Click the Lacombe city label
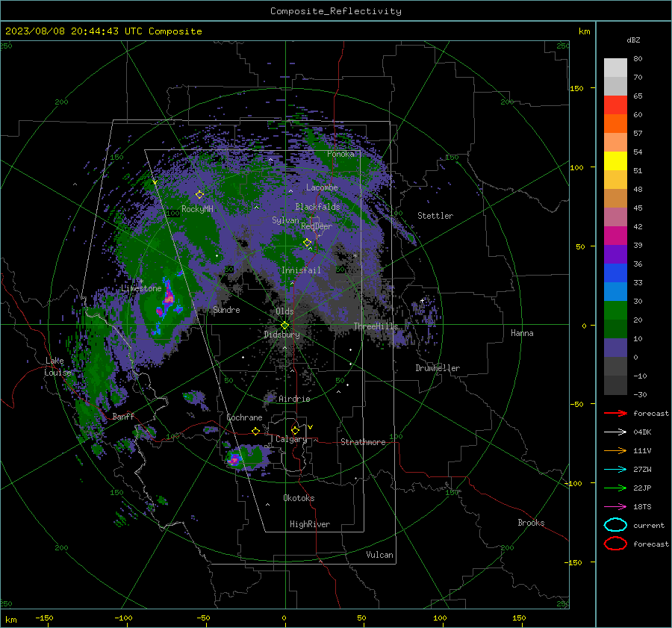672x628 pixels. [x=322, y=187]
